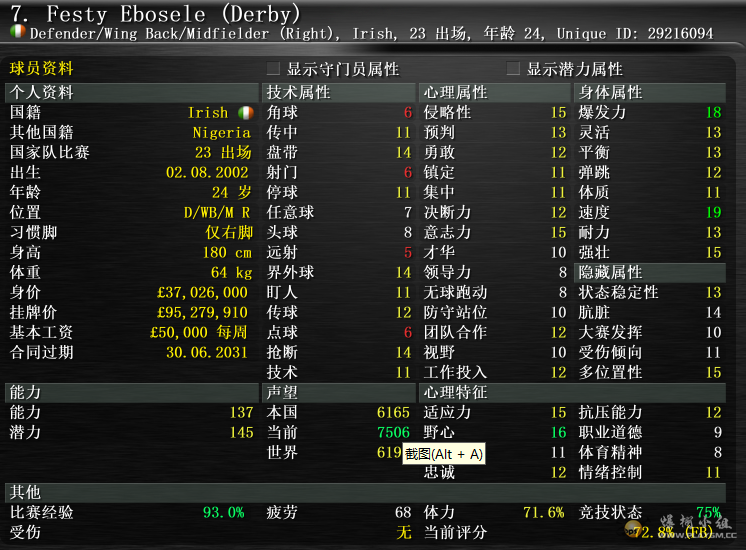Viewport: 746px width, 550px height.
Task: Click the 技术属性 section header
Action: point(298,92)
